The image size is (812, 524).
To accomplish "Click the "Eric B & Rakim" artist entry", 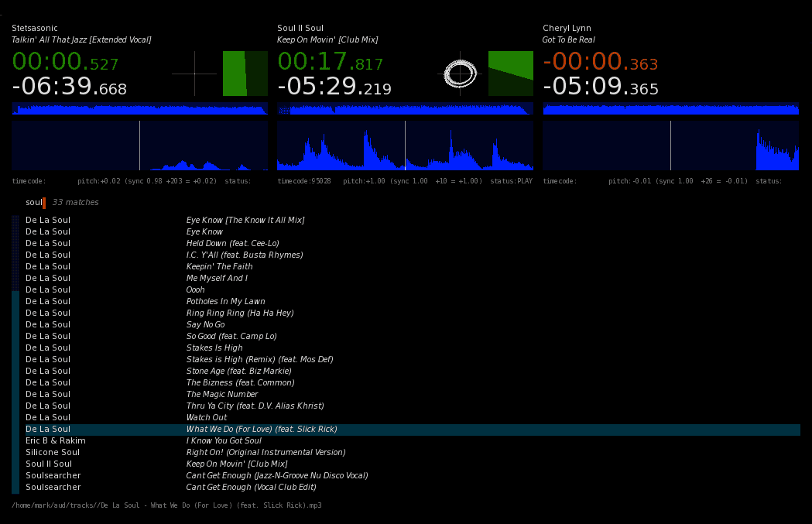I will (x=56, y=440).
